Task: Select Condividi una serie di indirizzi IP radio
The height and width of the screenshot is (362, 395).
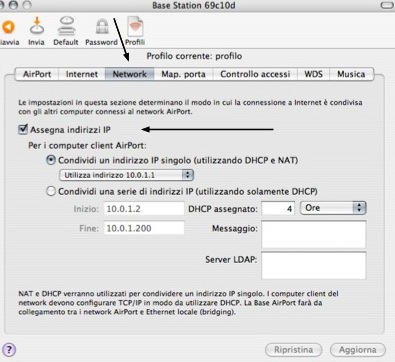Action: click(51, 191)
